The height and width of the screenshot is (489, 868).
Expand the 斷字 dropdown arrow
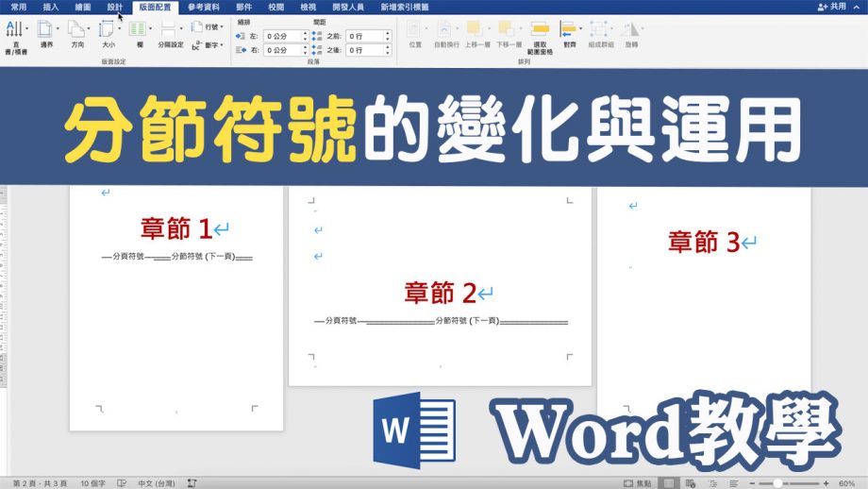222,45
